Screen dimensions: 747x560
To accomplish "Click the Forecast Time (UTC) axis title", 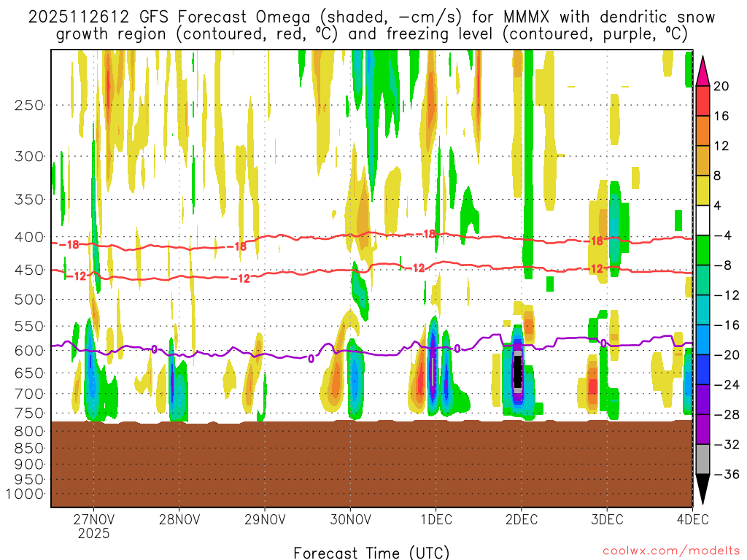I will pos(371,552).
